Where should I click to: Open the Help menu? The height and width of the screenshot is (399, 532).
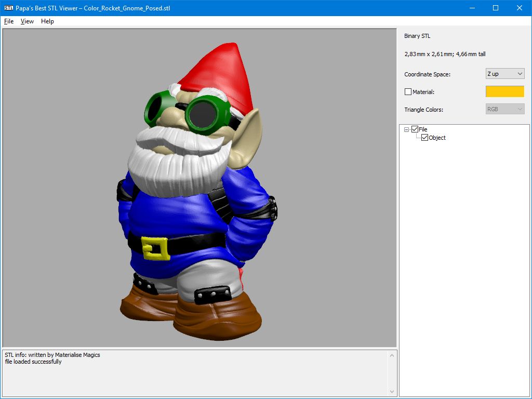click(x=47, y=21)
